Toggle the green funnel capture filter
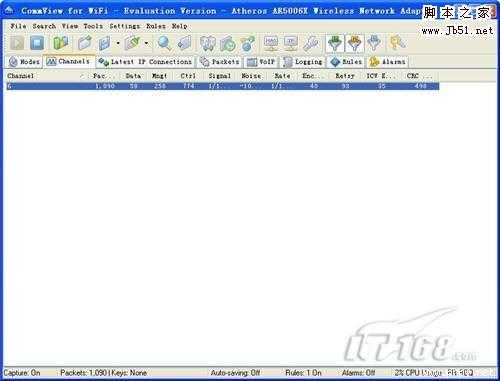Screen dimensions: 500x381 pyautogui.click(x=335, y=43)
